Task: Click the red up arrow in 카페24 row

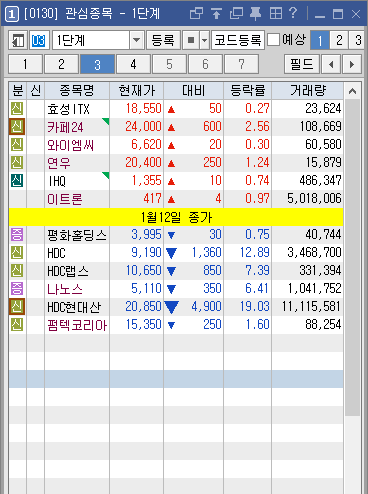Action: click(171, 127)
